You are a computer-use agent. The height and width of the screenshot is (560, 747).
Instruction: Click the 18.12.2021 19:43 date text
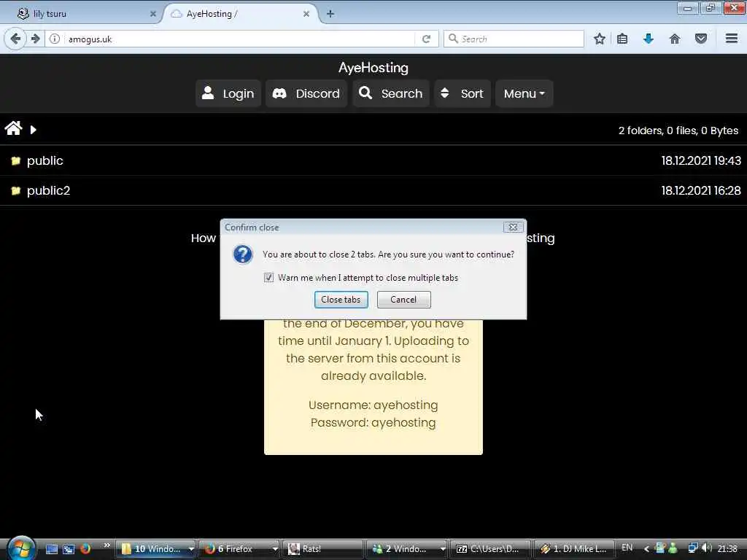point(701,161)
